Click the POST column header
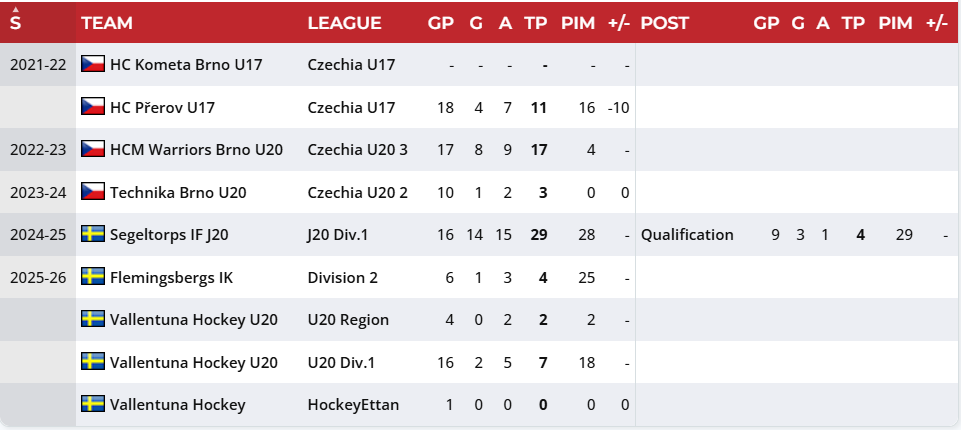 click(664, 23)
